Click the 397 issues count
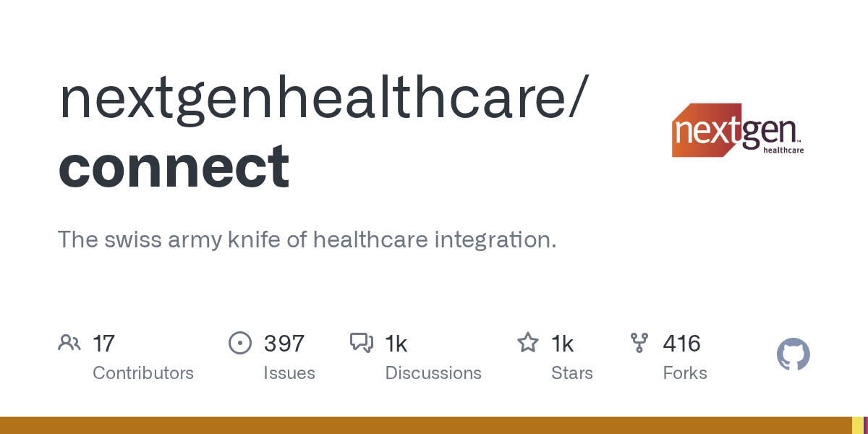 [284, 343]
